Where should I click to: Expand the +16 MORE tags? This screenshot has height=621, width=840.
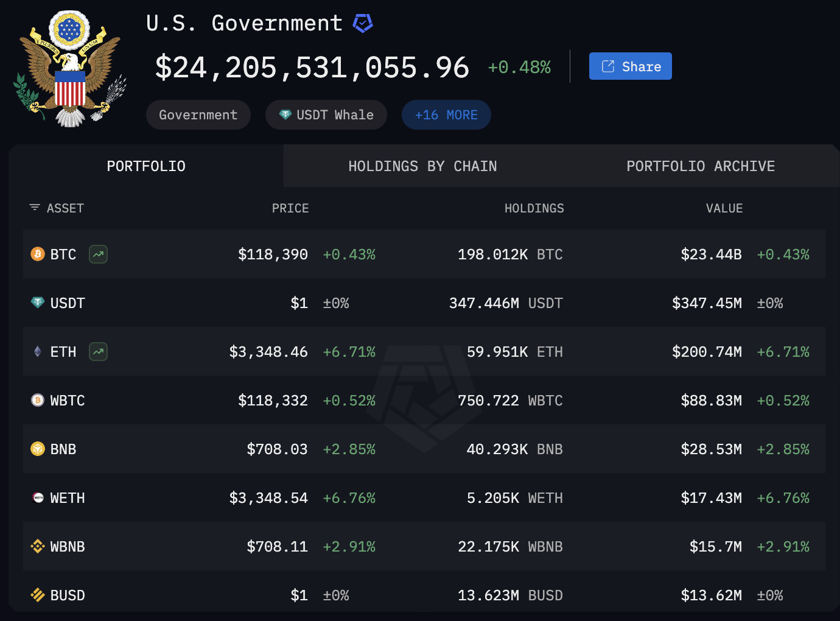(x=446, y=115)
